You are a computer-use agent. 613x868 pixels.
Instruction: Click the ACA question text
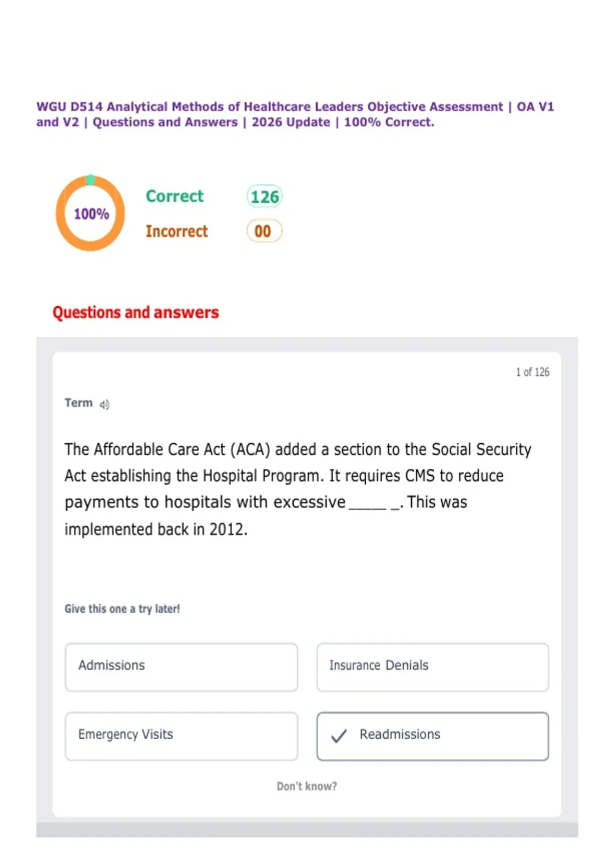click(298, 489)
